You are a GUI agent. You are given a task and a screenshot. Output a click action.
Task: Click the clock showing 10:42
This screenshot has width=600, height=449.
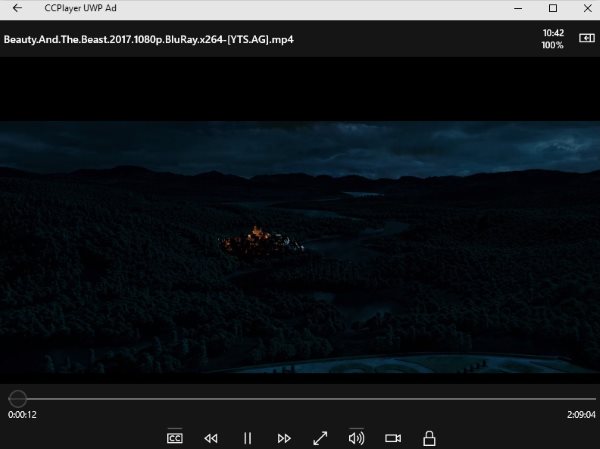(x=553, y=33)
